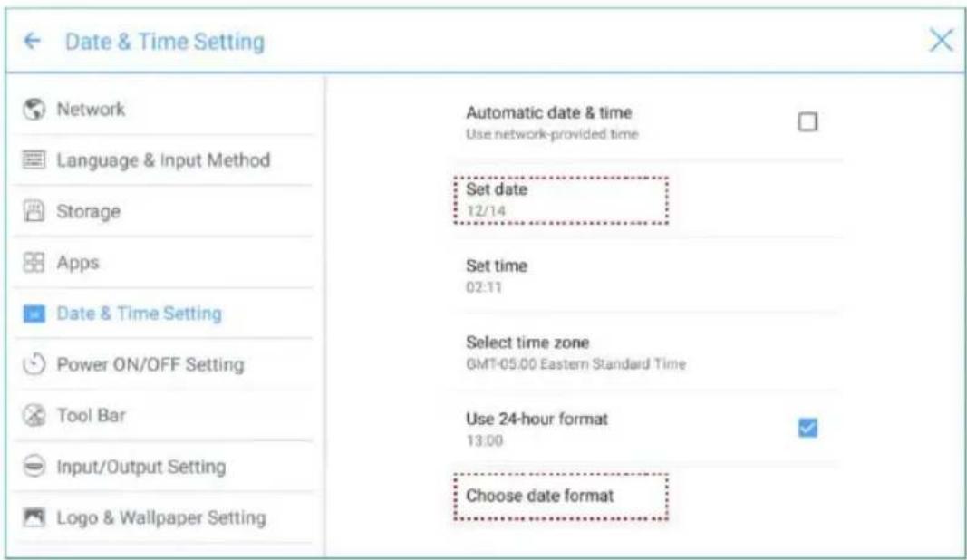Open Language & Input Method settings
967x560 pixels.
coord(163,159)
